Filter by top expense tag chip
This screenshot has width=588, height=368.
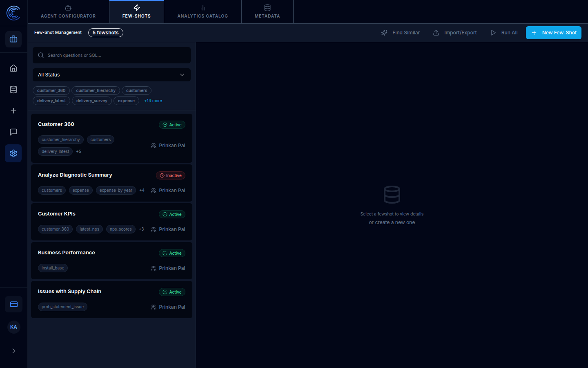coord(126,101)
